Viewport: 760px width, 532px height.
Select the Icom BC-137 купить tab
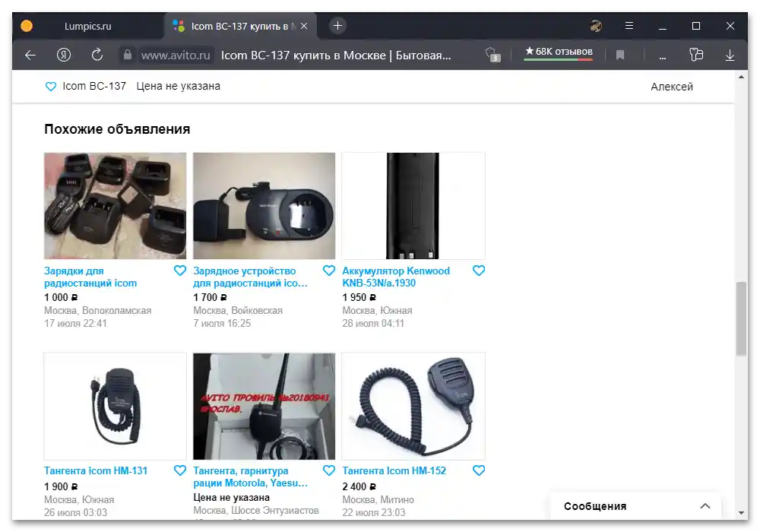(x=241, y=26)
